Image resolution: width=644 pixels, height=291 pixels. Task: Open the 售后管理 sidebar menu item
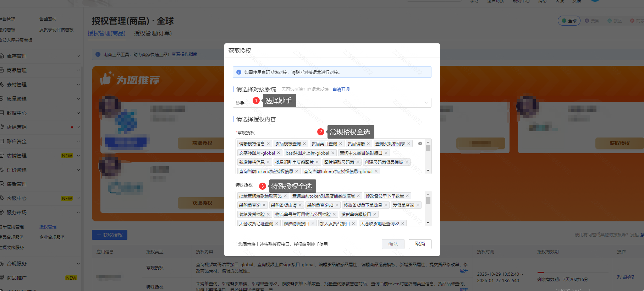(x=17, y=184)
